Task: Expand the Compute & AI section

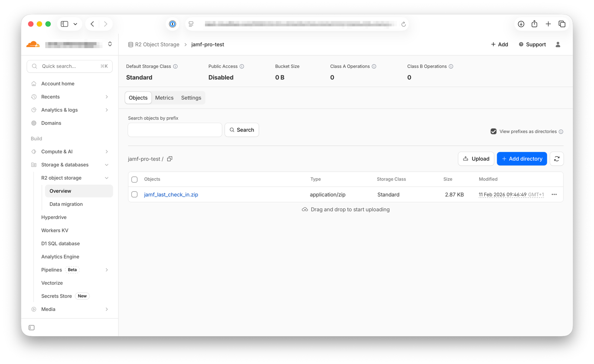Action: [107, 152]
